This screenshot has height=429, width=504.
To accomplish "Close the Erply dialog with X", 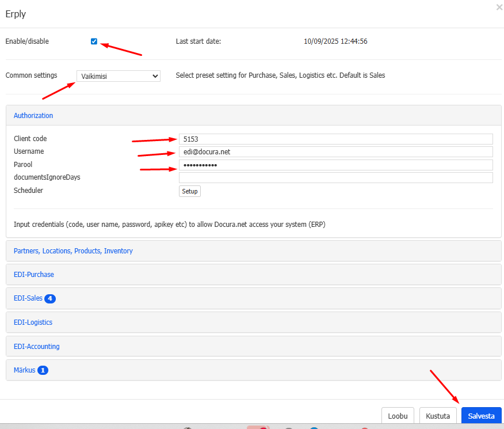I will click(x=499, y=7).
